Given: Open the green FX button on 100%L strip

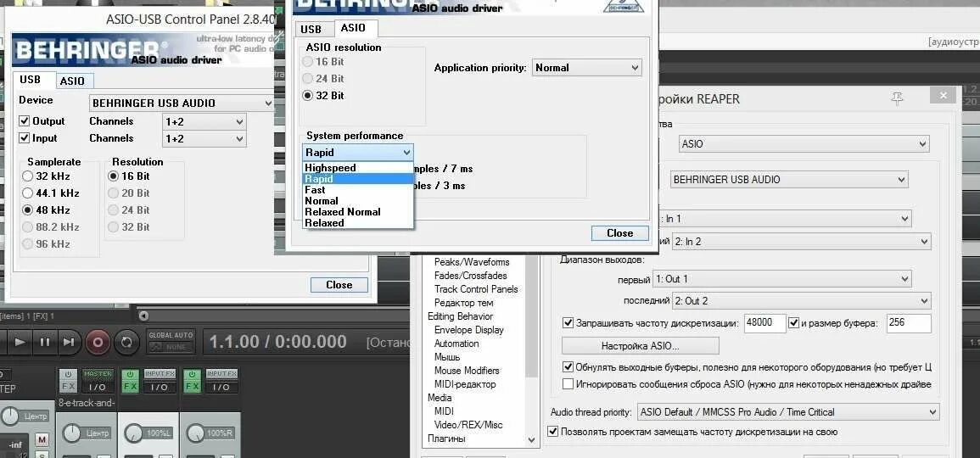Looking at the screenshot, I should (130, 387).
